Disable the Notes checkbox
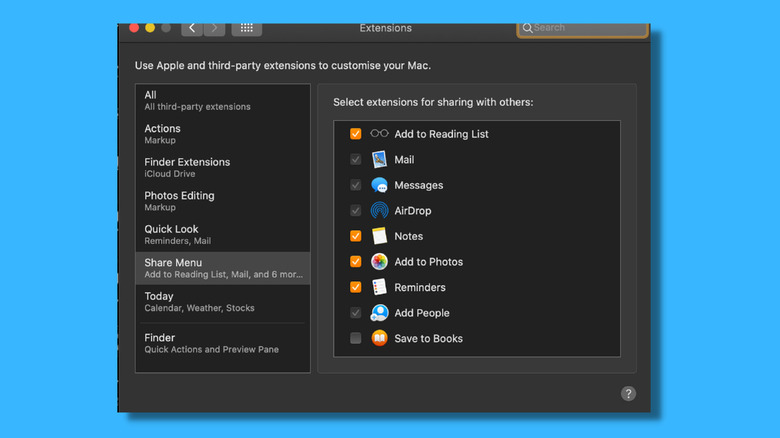The image size is (780, 438). click(355, 236)
